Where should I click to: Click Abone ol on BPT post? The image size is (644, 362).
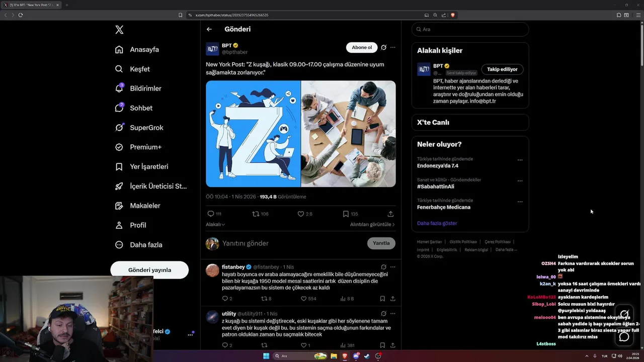pyautogui.click(x=362, y=47)
